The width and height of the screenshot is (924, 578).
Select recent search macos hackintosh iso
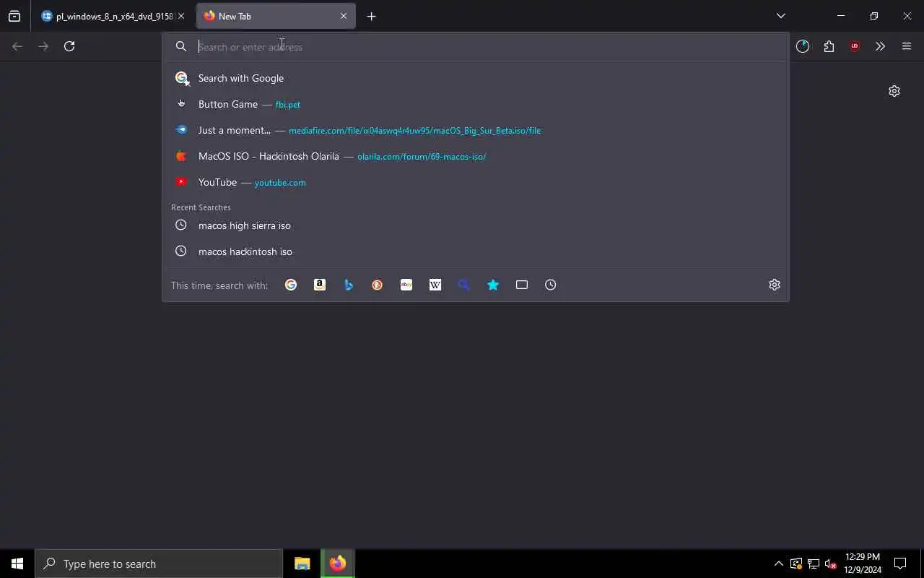[476, 251]
